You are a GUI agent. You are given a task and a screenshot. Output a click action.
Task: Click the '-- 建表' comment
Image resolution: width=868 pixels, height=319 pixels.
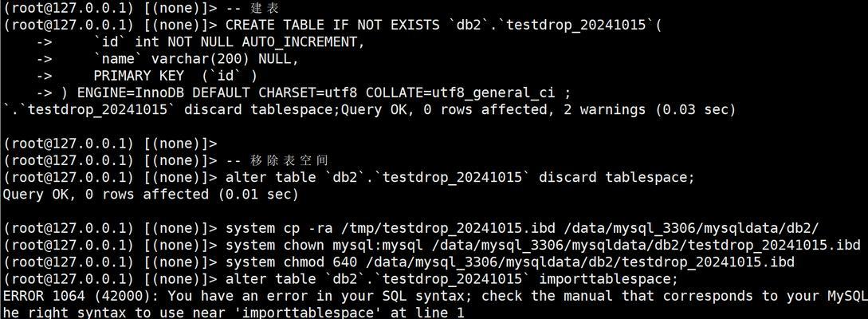pos(253,8)
